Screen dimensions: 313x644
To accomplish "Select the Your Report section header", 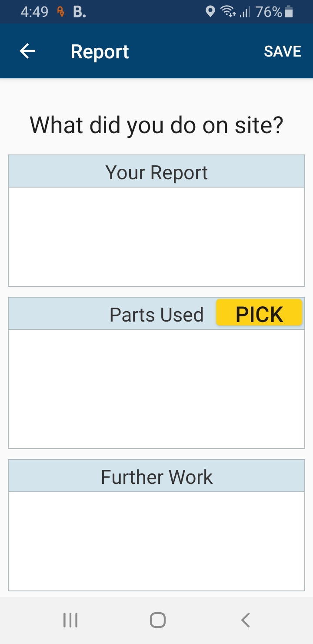I will pos(156,172).
